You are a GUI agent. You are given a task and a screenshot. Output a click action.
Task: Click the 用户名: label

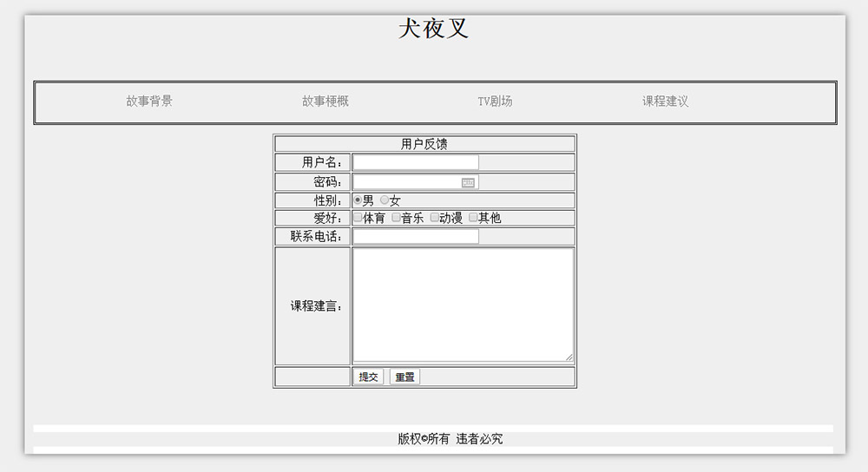point(322,162)
